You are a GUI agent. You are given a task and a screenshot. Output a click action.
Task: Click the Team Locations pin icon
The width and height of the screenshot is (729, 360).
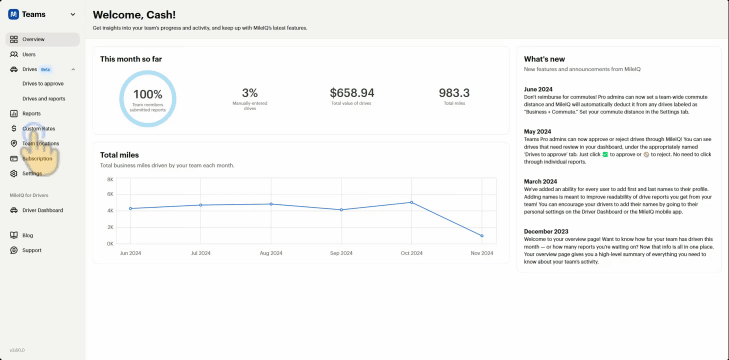(14, 143)
